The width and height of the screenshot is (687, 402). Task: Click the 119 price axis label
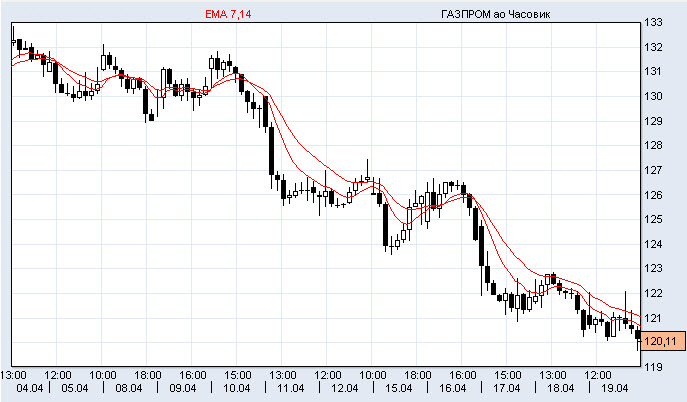point(653,367)
